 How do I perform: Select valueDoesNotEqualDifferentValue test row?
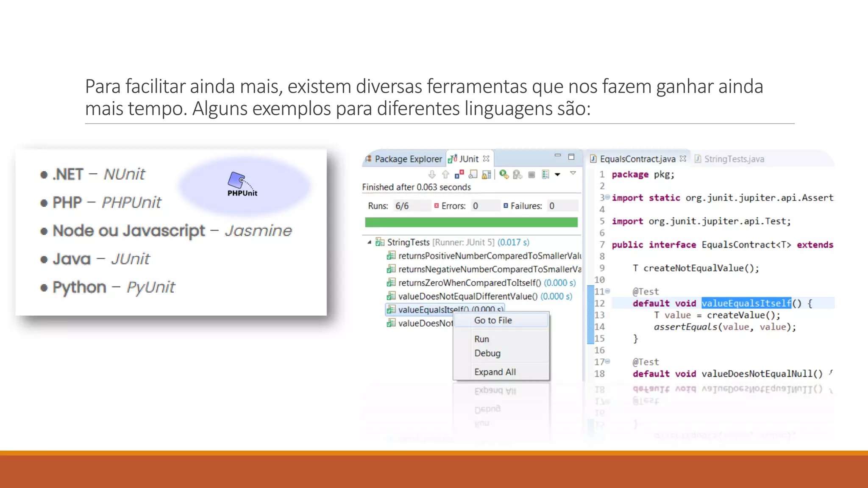[x=479, y=297]
